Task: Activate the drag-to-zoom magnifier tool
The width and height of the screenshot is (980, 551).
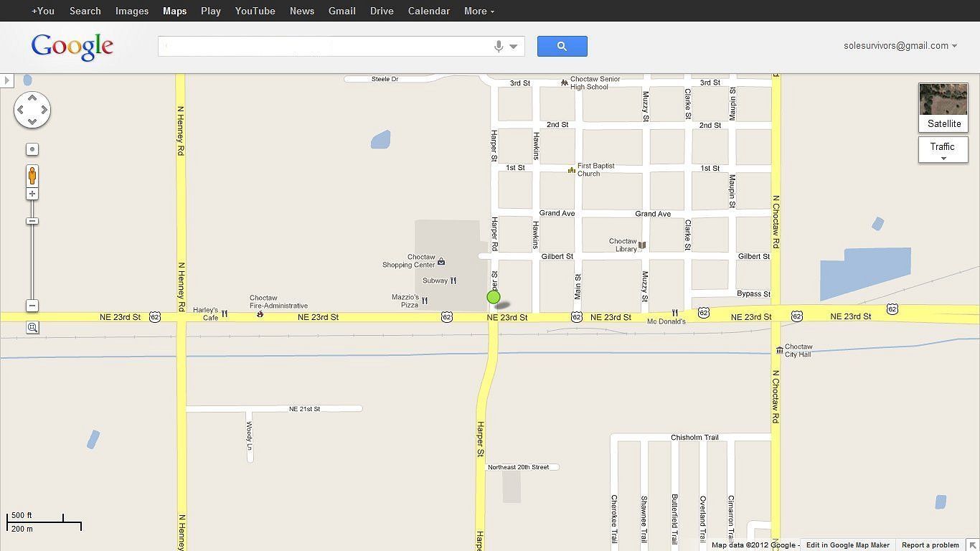Action: point(32,328)
